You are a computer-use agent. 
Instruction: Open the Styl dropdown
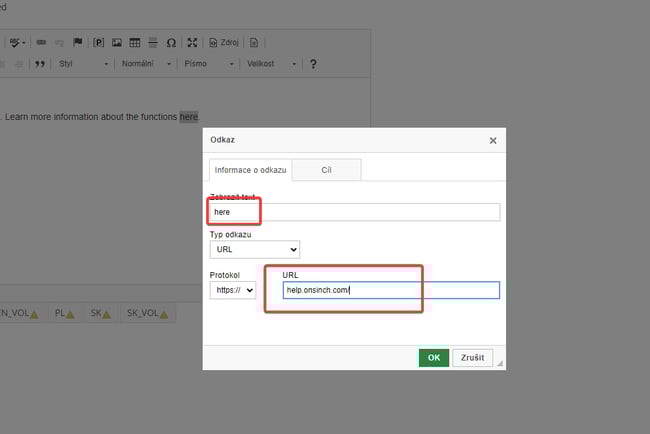[83, 64]
